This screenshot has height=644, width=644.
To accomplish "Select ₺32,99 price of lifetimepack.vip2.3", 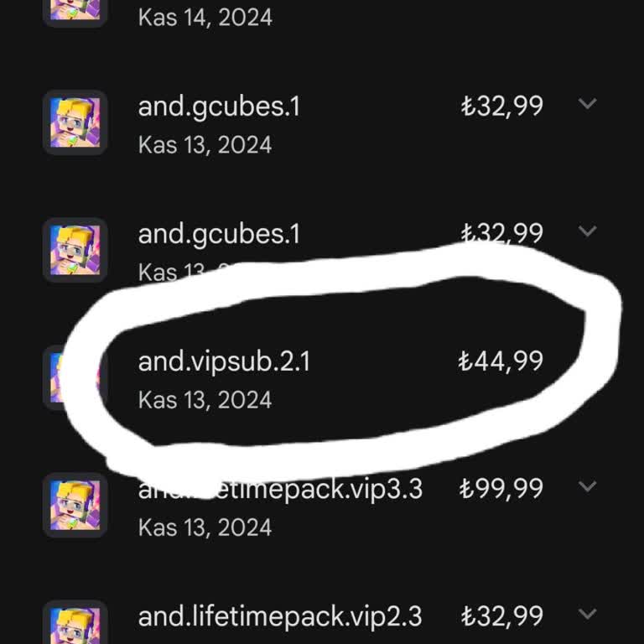I will [502, 616].
